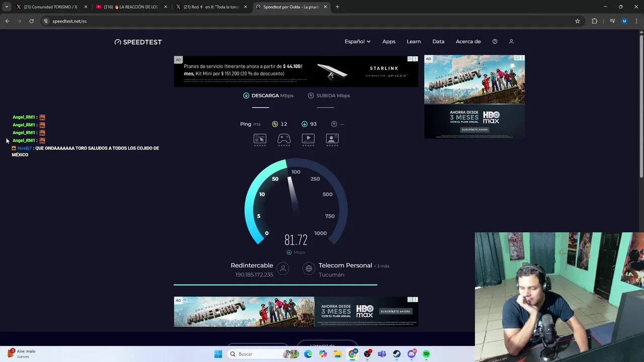Expand the Español language dropdown

click(x=357, y=42)
